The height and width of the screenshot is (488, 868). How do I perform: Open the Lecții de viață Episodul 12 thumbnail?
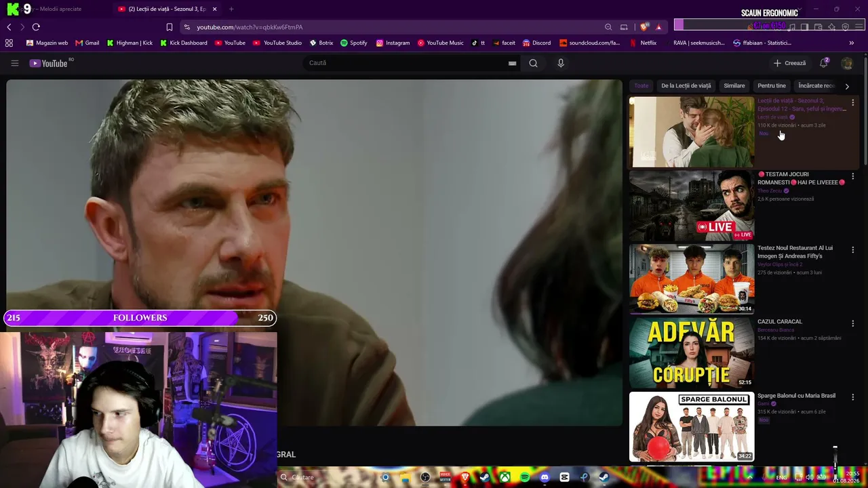(692, 131)
